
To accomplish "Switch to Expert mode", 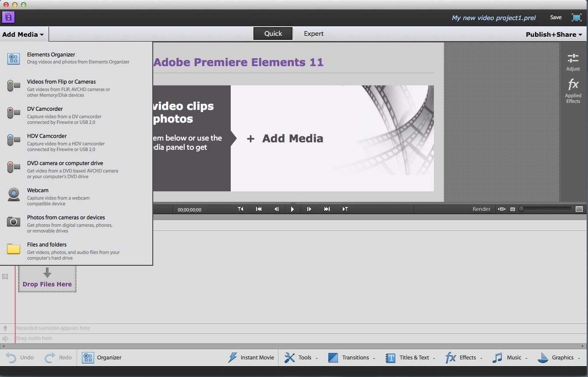I will [313, 34].
